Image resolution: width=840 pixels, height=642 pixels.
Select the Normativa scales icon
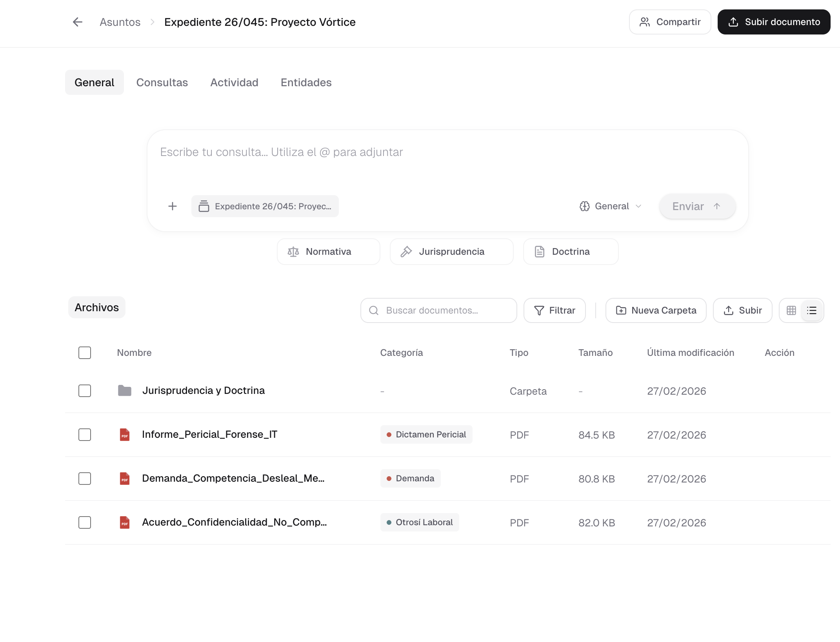(x=293, y=251)
